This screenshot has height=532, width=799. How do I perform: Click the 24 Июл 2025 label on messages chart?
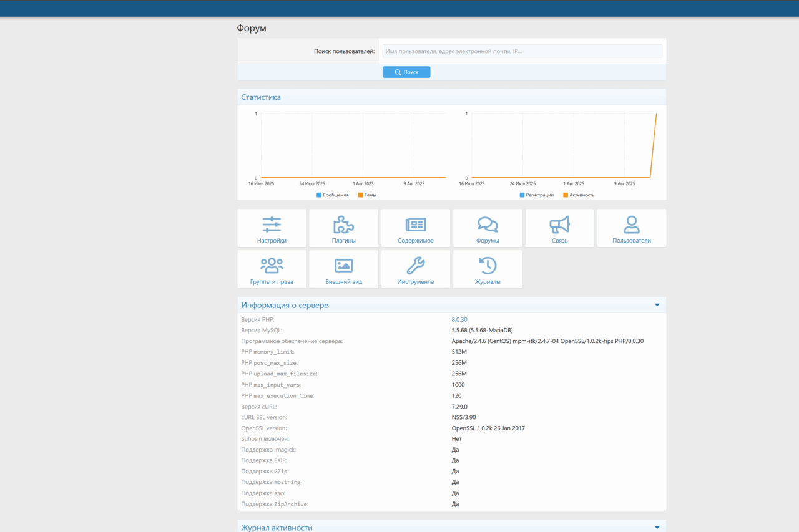312,184
